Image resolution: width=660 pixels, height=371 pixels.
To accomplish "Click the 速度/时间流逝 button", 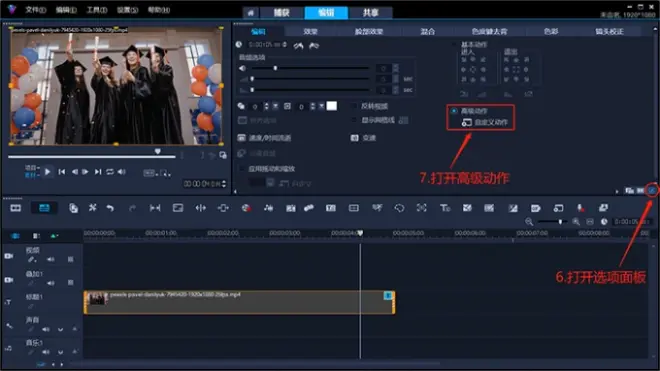I will (x=265, y=138).
